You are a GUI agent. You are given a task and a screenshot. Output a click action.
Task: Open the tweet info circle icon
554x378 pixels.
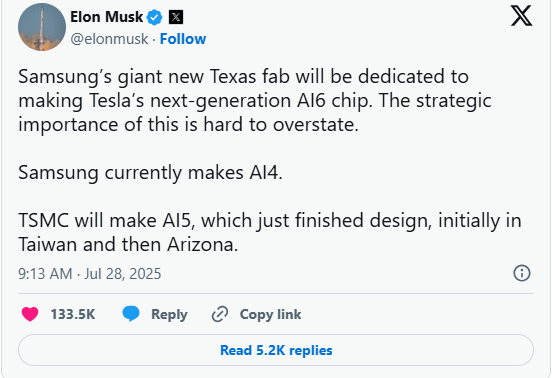coord(522,273)
